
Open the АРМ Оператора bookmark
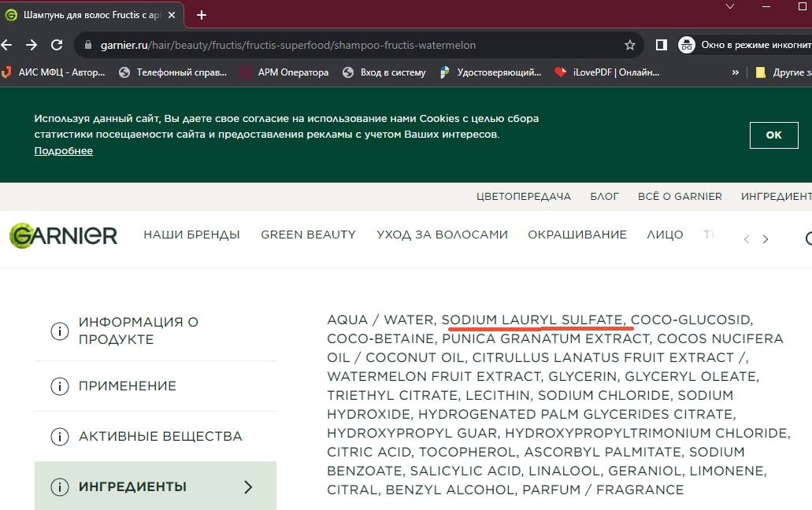click(285, 72)
